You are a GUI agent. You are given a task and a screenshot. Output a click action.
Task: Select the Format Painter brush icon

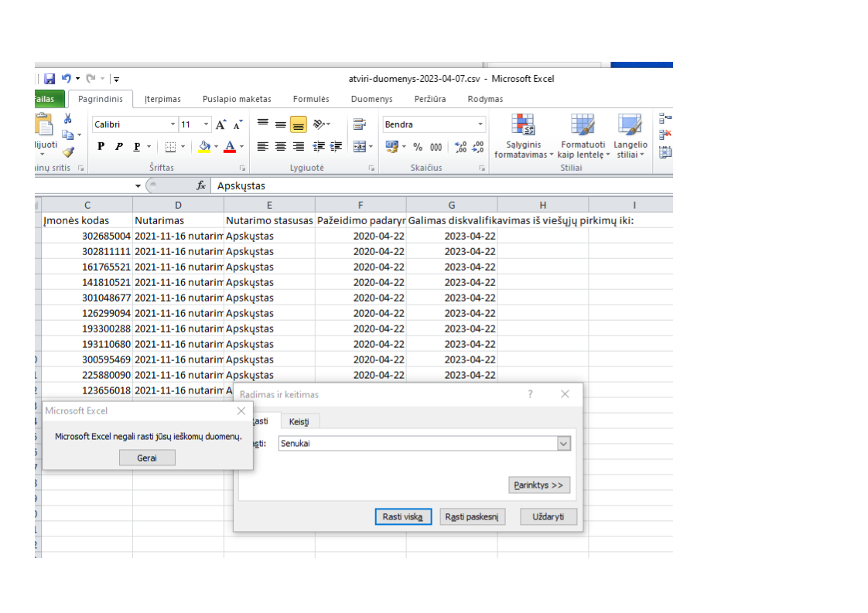pyautogui.click(x=68, y=152)
